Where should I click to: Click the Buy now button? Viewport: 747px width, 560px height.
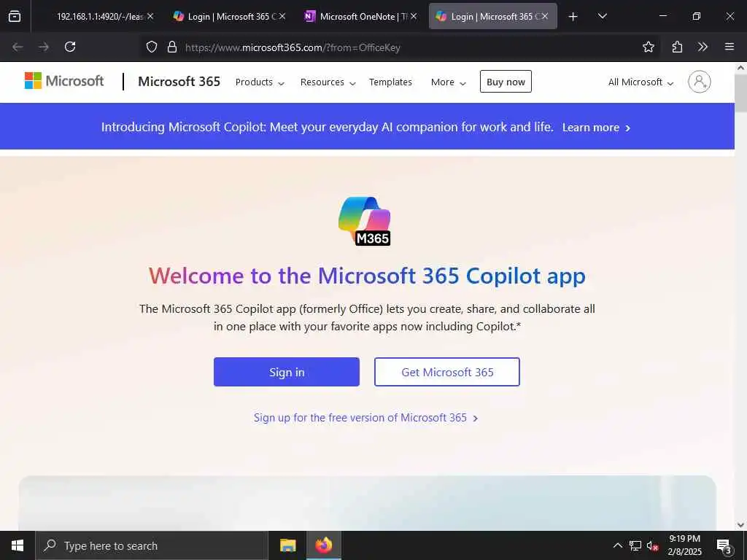pyautogui.click(x=506, y=82)
